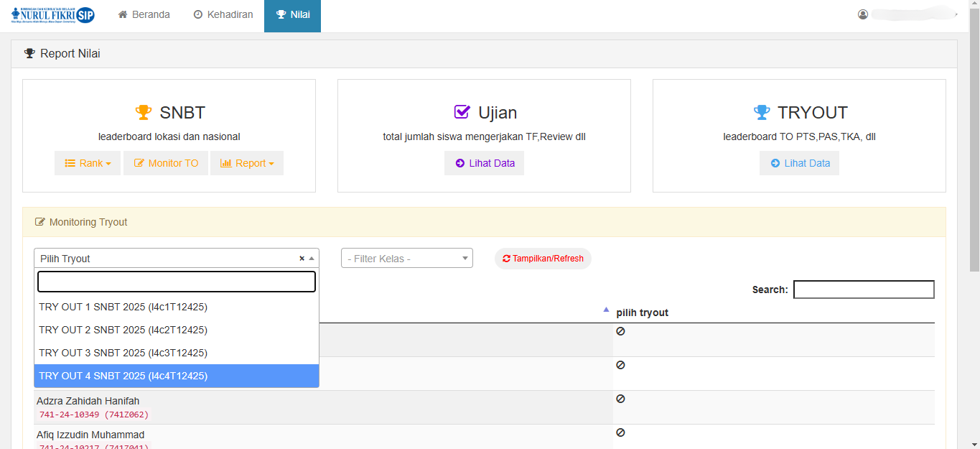Click prohibited icon in Adzra Zahidah row
980x449 pixels.
[620, 399]
